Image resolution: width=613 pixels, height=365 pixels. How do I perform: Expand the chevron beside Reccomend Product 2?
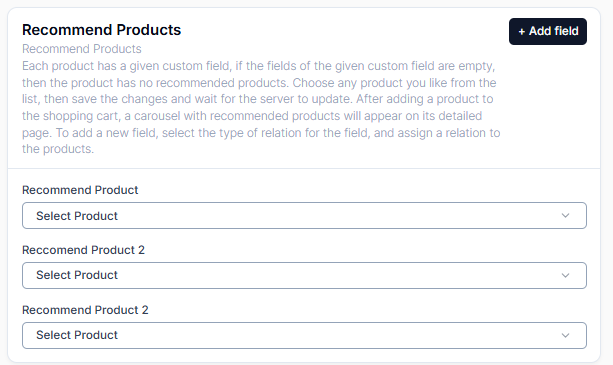565,276
